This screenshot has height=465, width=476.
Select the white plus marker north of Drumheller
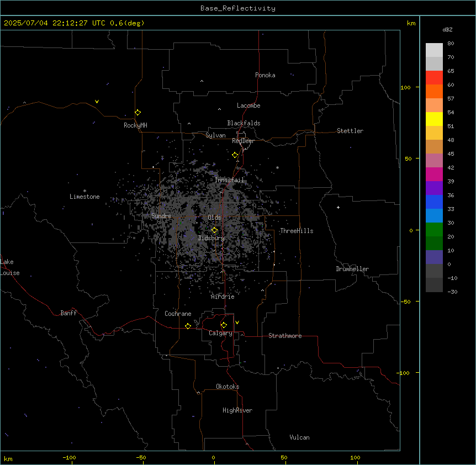(x=338, y=207)
